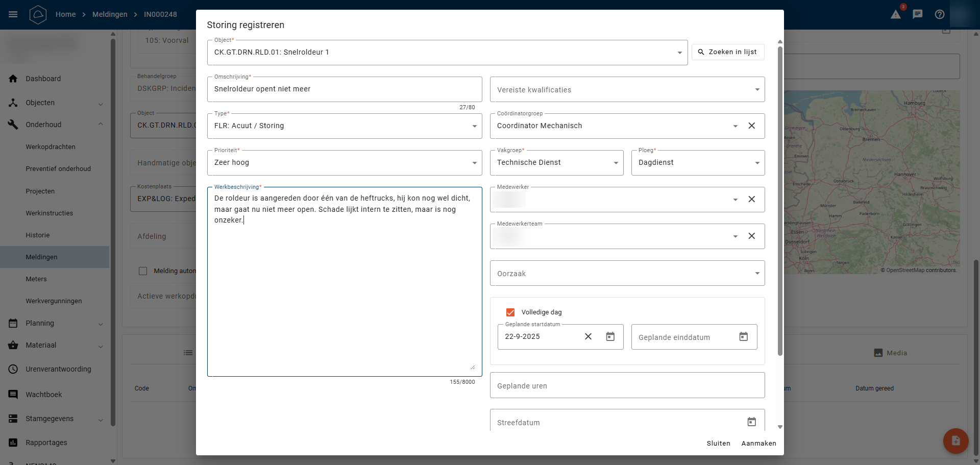Image resolution: width=980 pixels, height=465 pixels.
Task: Click the Geplande uren input field
Action: (x=627, y=386)
